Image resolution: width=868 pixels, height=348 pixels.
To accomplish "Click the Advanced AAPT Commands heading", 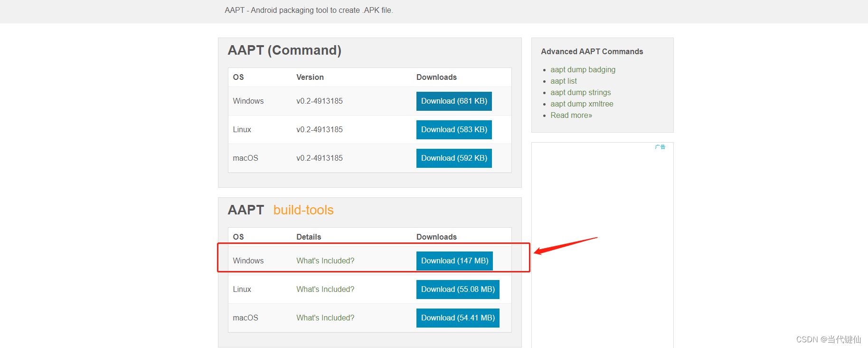I will [592, 52].
